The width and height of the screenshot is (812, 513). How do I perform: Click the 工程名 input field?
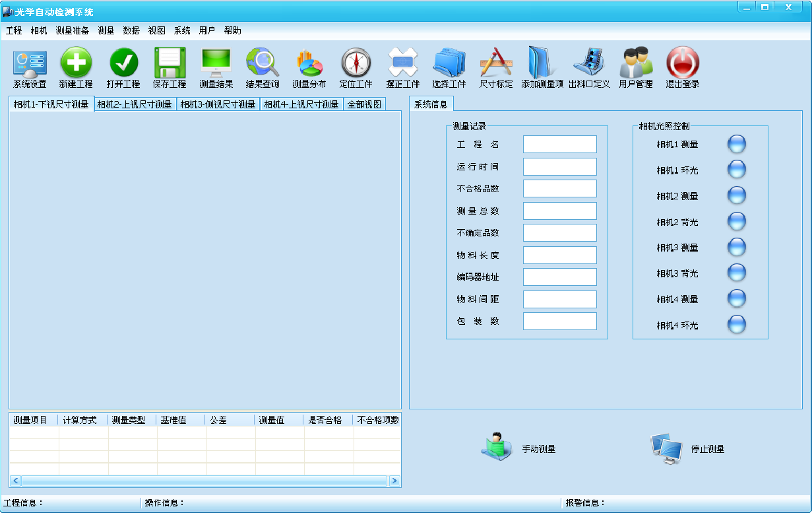[559, 145]
